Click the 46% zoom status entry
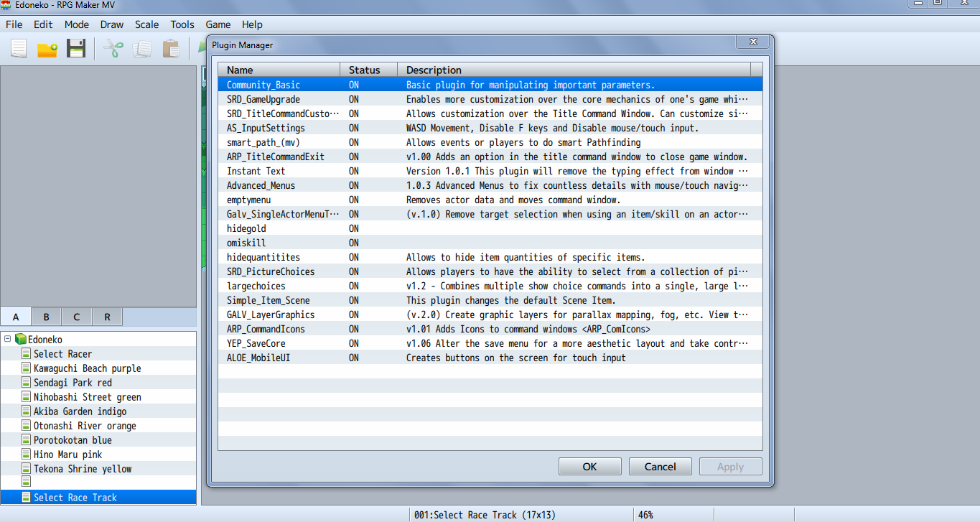This screenshot has height=522, width=980. click(x=645, y=515)
